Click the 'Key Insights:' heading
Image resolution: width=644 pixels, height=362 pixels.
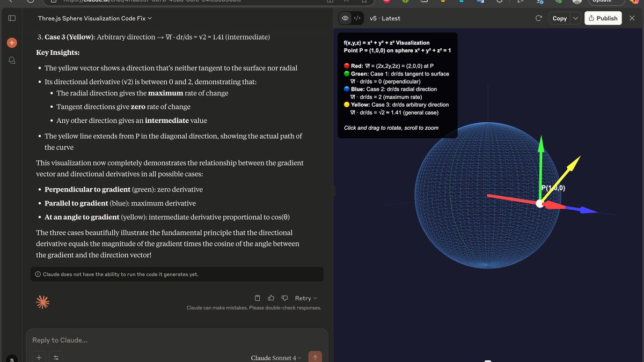58,53
